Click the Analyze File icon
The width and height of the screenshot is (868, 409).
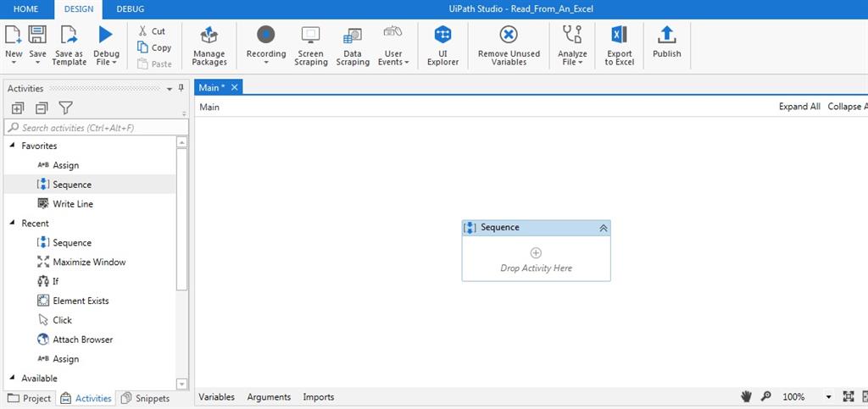point(572,35)
